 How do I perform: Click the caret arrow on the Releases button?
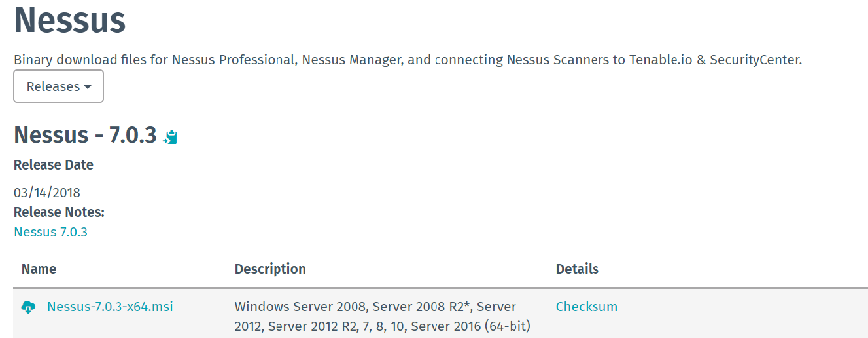click(88, 87)
